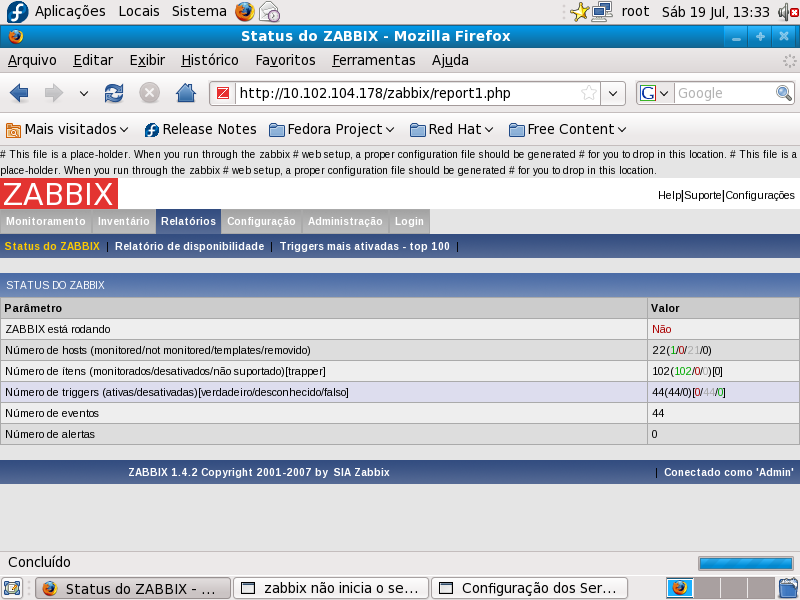Image resolution: width=800 pixels, height=600 pixels.
Task: Click the page load progress bar
Action: click(745, 563)
